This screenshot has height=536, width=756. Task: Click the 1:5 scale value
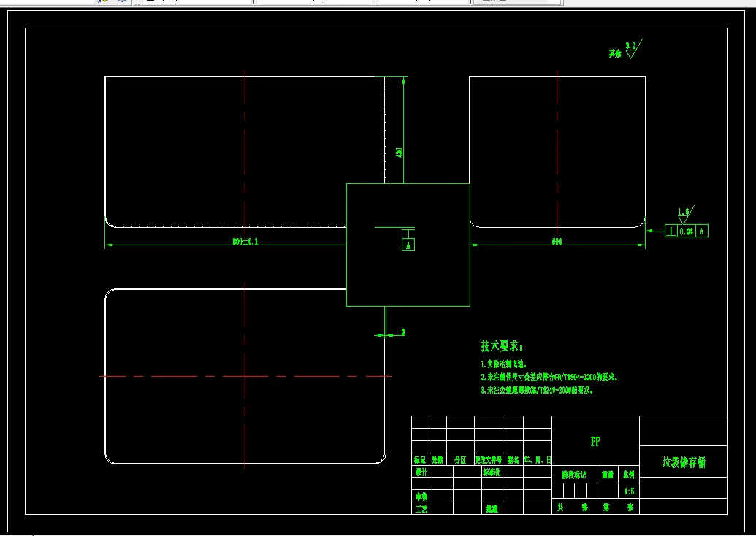point(629,491)
